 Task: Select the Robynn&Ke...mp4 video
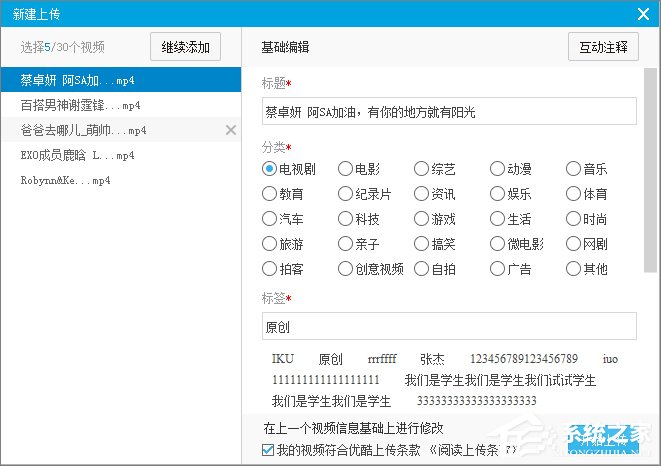(121, 180)
